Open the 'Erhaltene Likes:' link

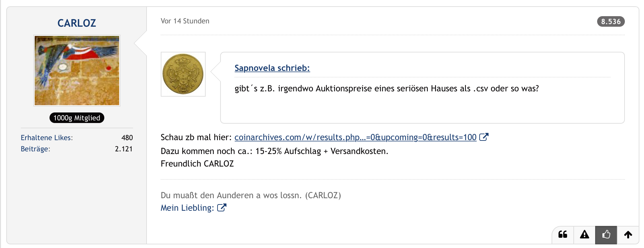coord(47,138)
